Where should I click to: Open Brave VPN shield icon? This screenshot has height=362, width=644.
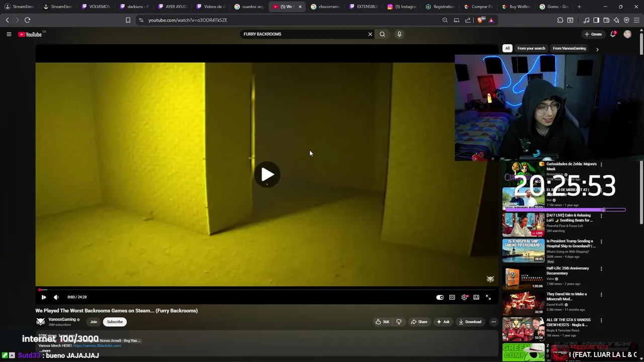626,20
